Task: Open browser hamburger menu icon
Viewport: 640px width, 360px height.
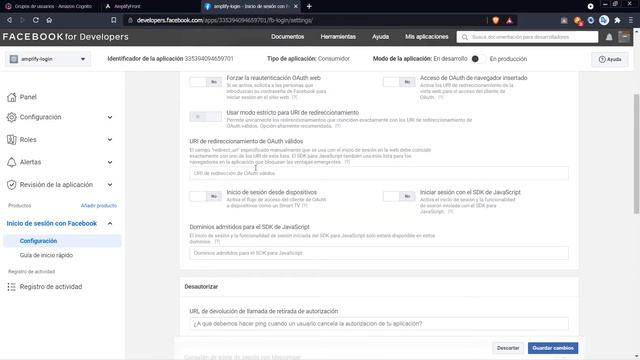Action: (x=631, y=20)
